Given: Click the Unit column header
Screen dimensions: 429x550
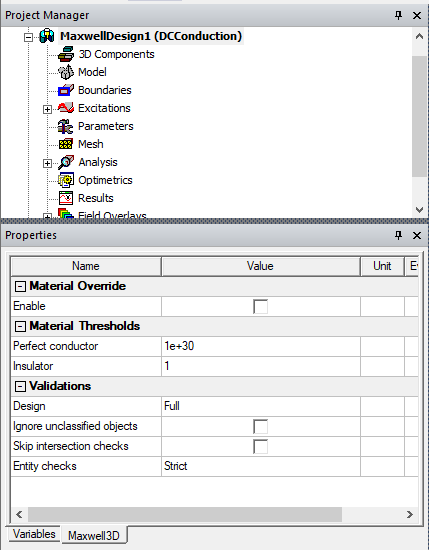Looking at the screenshot, I should (382, 266).
